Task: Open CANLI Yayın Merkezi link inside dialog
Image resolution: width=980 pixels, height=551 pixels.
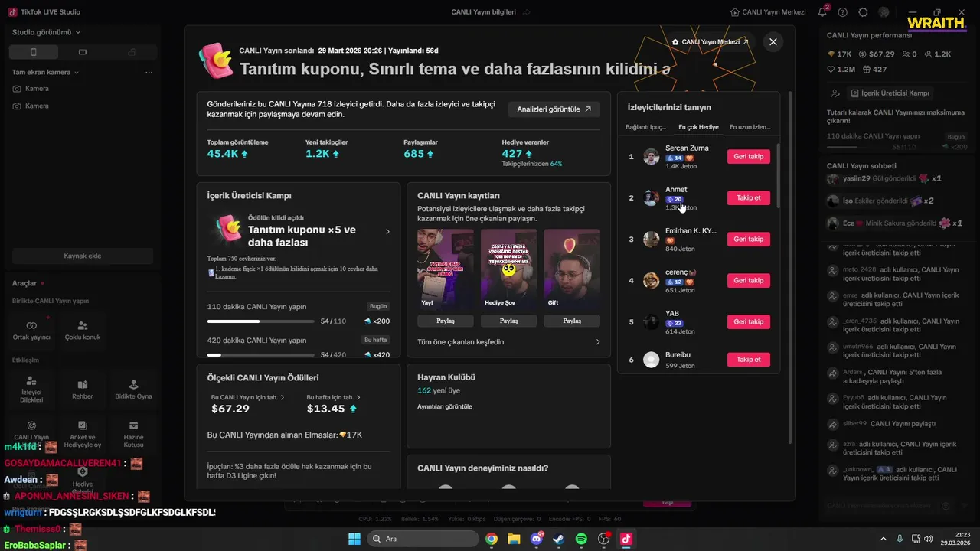Action: [x=710, y=41]
